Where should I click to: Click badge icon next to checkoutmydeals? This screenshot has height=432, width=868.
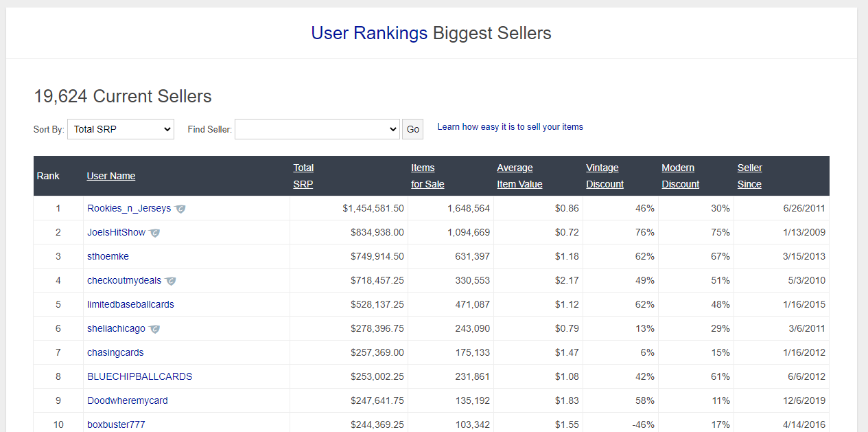170,281
